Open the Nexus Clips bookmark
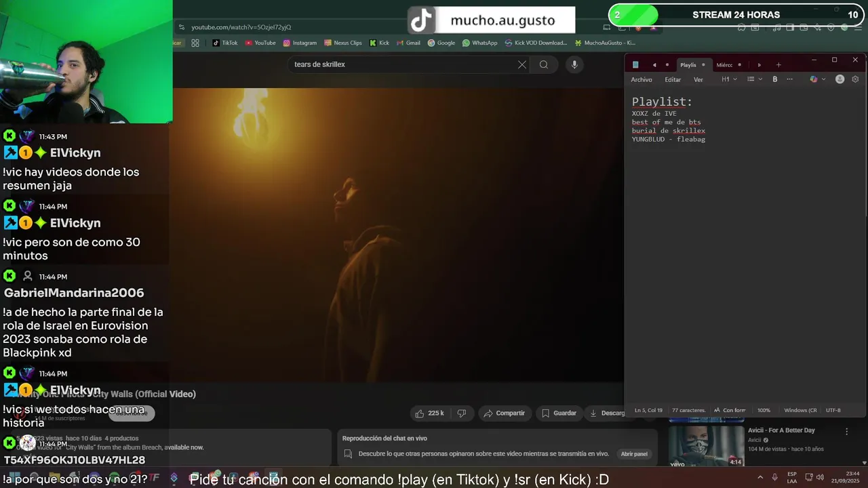 [x=343, y=43]
